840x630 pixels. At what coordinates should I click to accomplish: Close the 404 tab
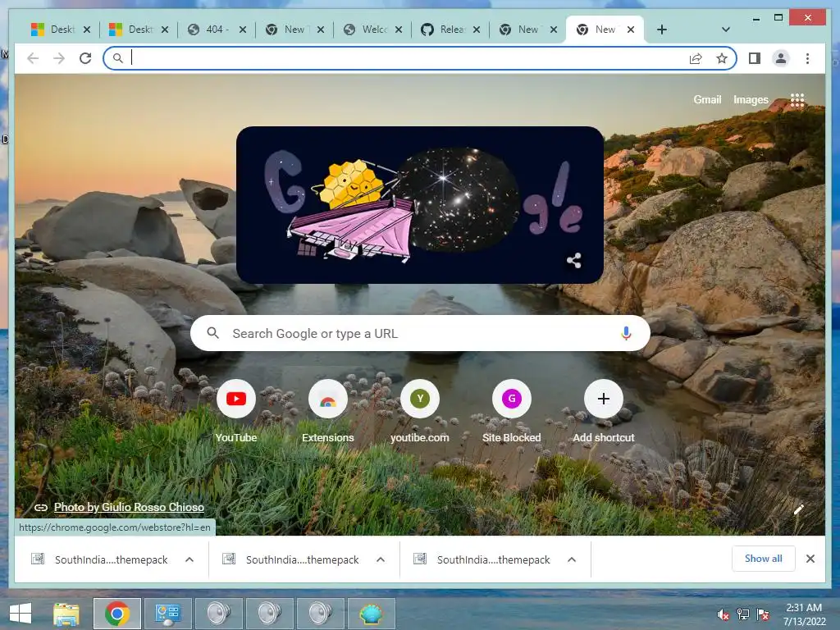tap(243, 30)
